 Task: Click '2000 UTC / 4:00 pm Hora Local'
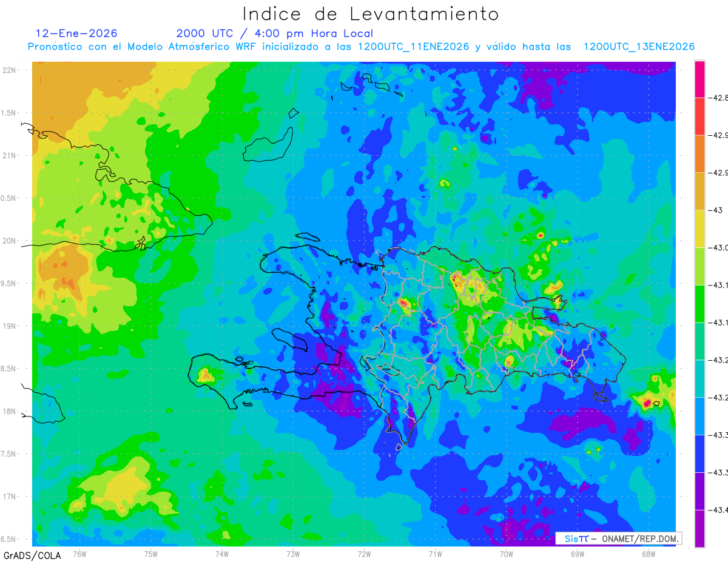click(x=275, y=33)
